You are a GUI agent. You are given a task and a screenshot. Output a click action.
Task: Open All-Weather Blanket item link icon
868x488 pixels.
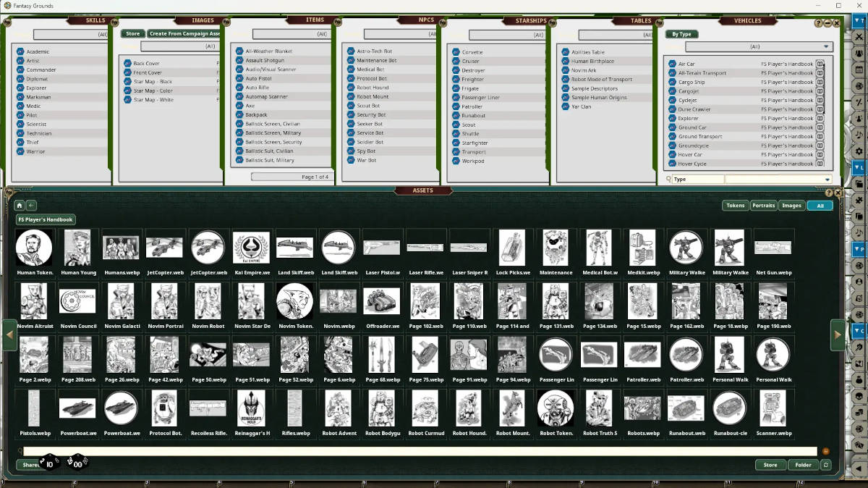(x=239, y=51)
